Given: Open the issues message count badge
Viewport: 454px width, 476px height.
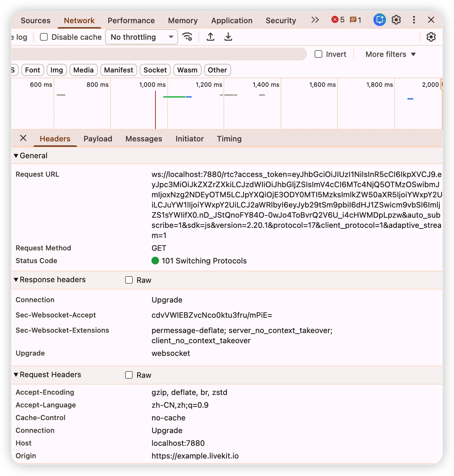Looking at the screenshot, I should (x=355, y=20).
